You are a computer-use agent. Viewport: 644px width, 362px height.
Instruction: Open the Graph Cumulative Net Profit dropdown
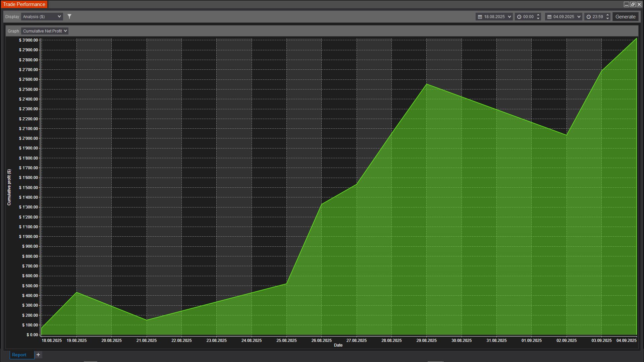tap(45, 31)
